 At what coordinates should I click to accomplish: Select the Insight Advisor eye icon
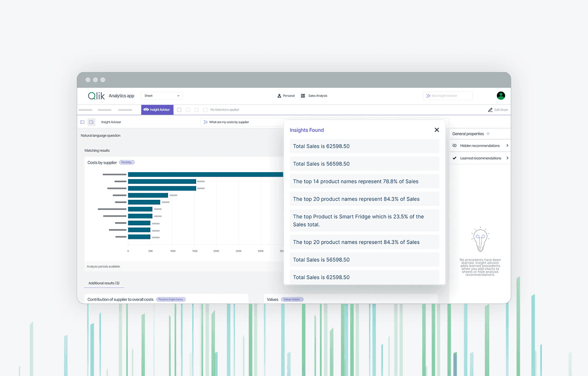click(146, 109)
